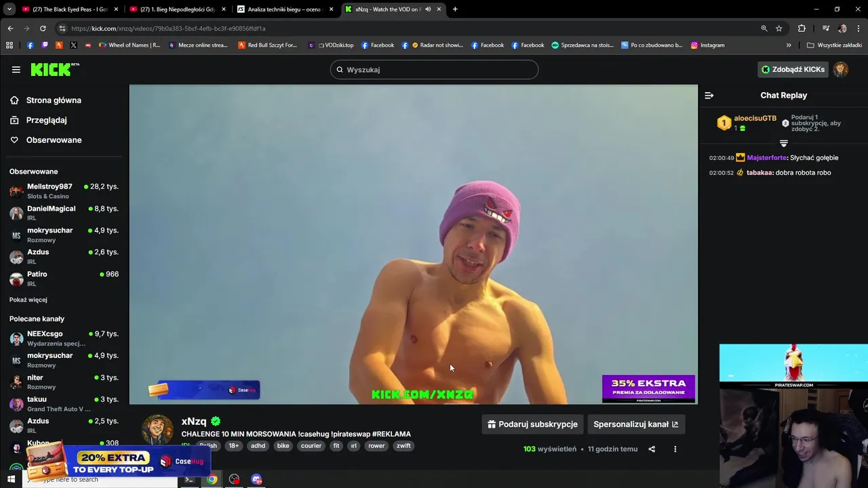Open takuu recommended channel

coord(64,404)
